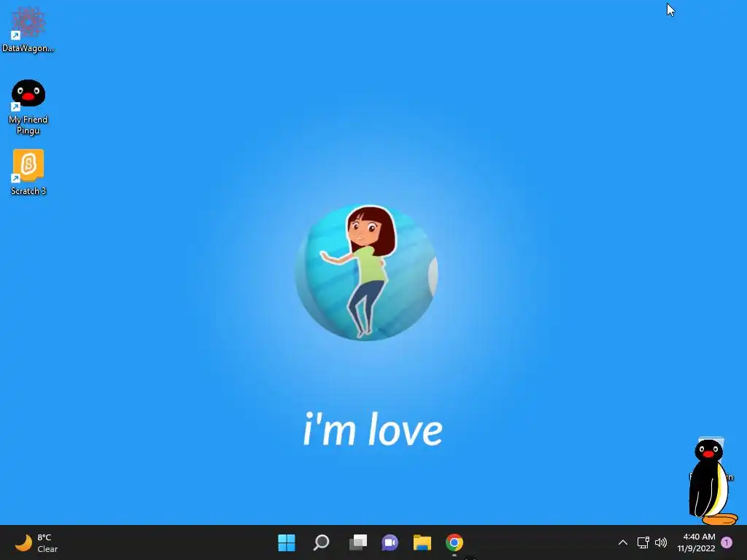747x560 pixels.
Task: Open the Windows Start menu
Action: [286, 542]
